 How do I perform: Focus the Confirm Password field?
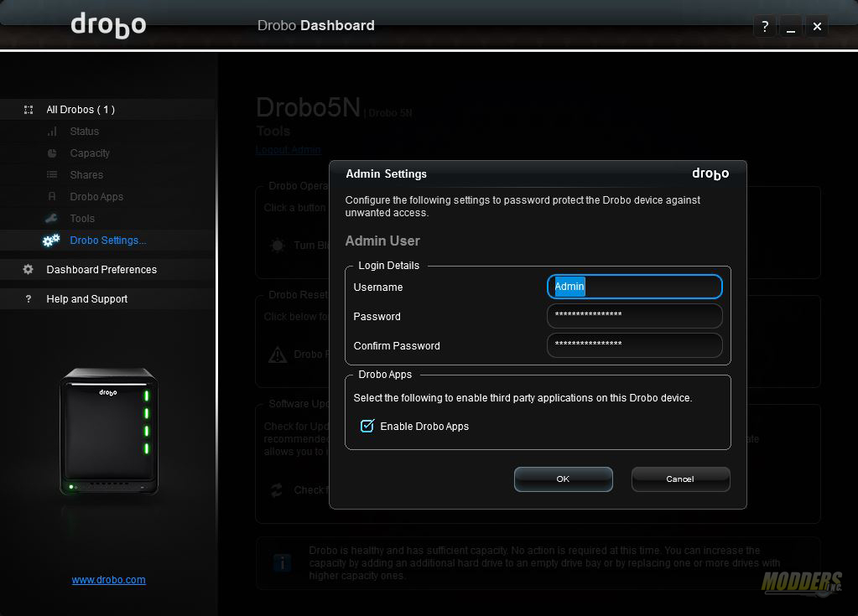[634, 345]
